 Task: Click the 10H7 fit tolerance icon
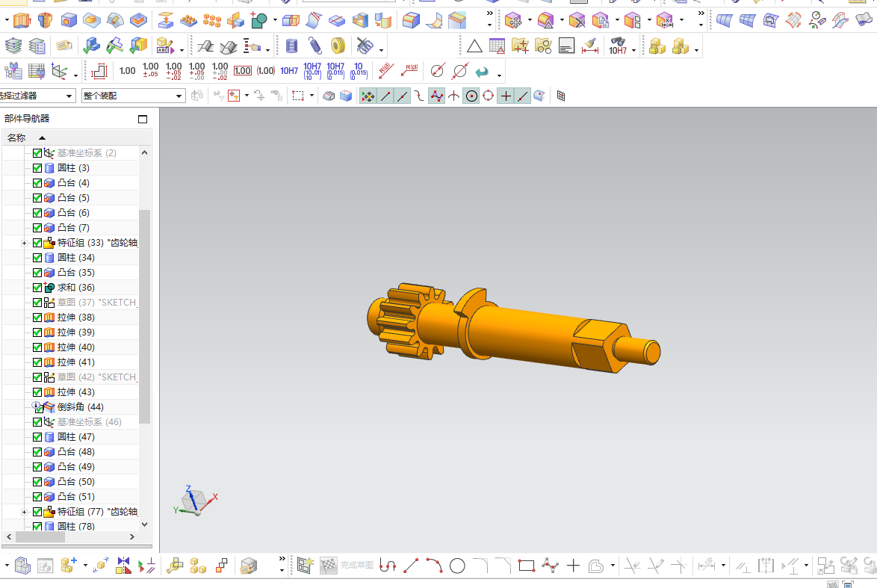(x=289, y=71)
